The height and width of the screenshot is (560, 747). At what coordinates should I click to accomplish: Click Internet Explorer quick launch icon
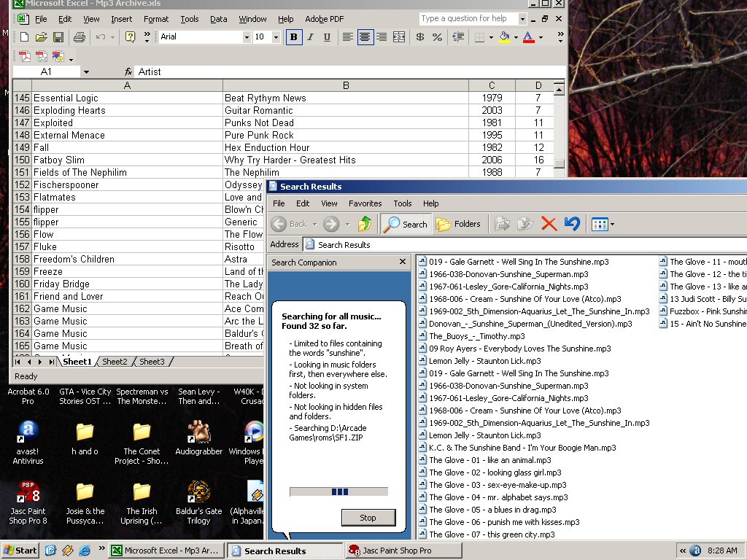tap(85, 551)
